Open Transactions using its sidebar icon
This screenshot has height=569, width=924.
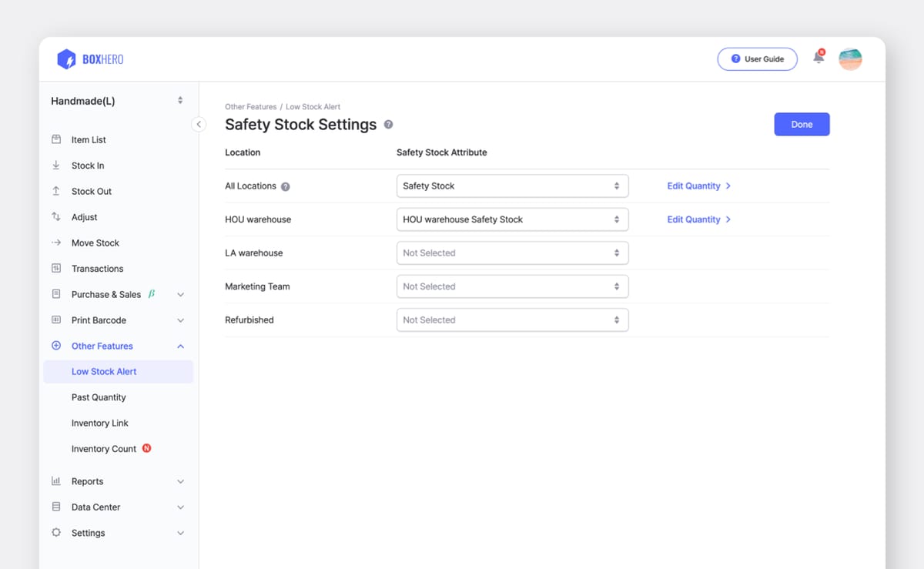coord(57,268)
